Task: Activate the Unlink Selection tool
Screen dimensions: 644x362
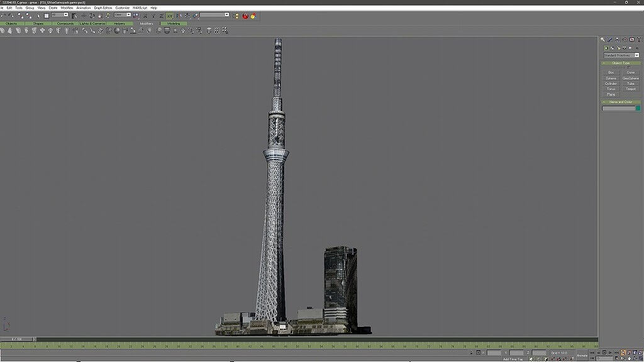Action: (29, 16)
